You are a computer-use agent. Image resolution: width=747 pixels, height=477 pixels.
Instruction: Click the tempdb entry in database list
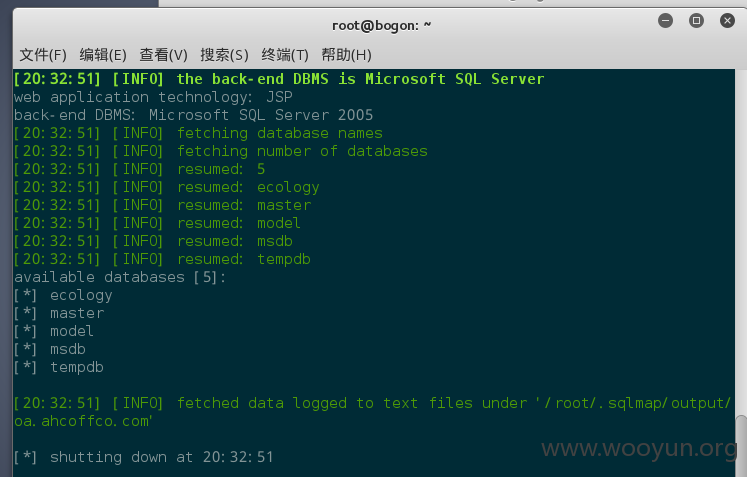pyautogui.click(x=77, y=367)
